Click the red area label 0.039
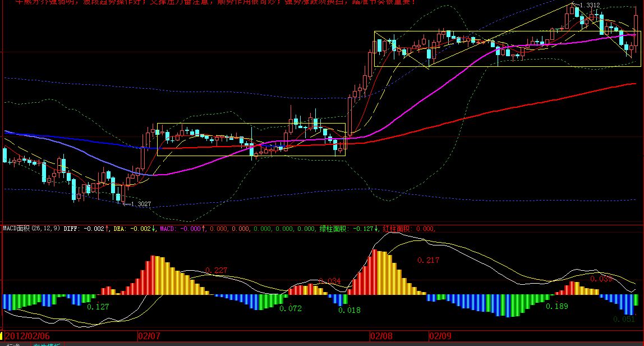The width and height of the screenshot is (644, 346). [x=601, y=279]
